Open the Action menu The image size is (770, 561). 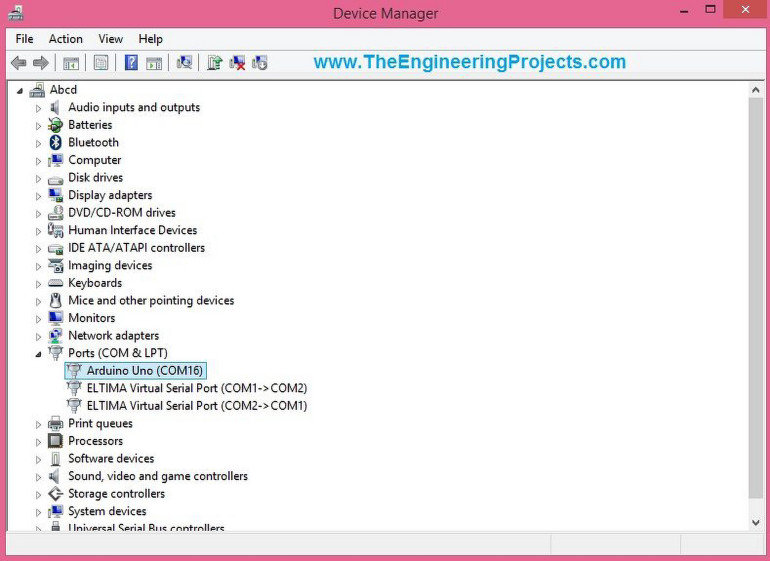click(66, 39)
